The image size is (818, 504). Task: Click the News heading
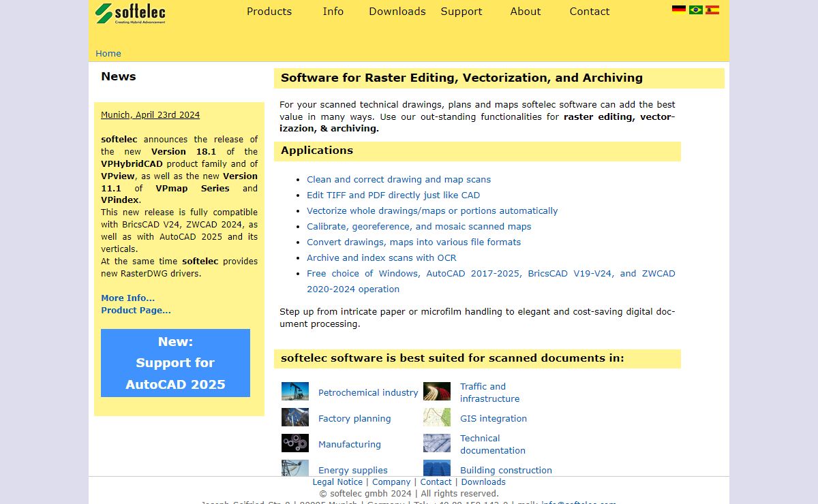pyautogui.click(x=119, y=76)
